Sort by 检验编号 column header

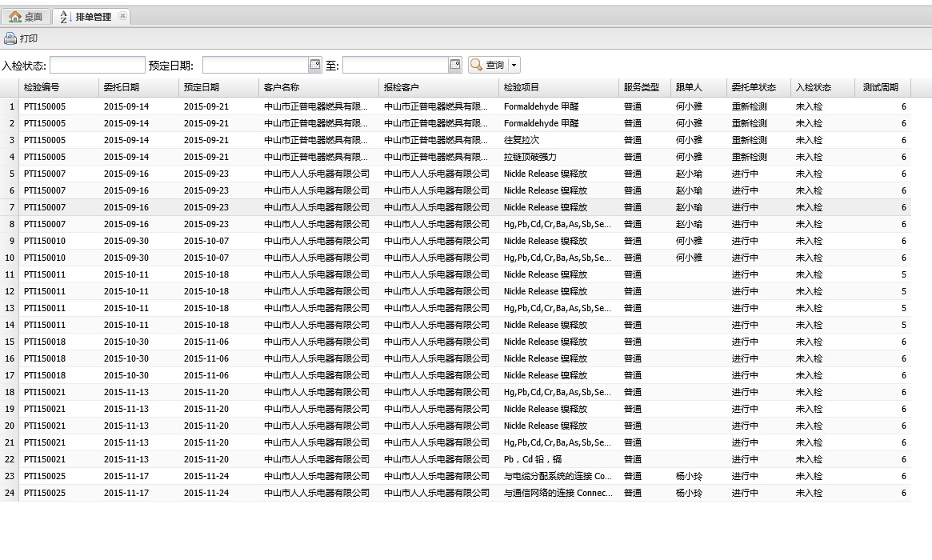42,87
